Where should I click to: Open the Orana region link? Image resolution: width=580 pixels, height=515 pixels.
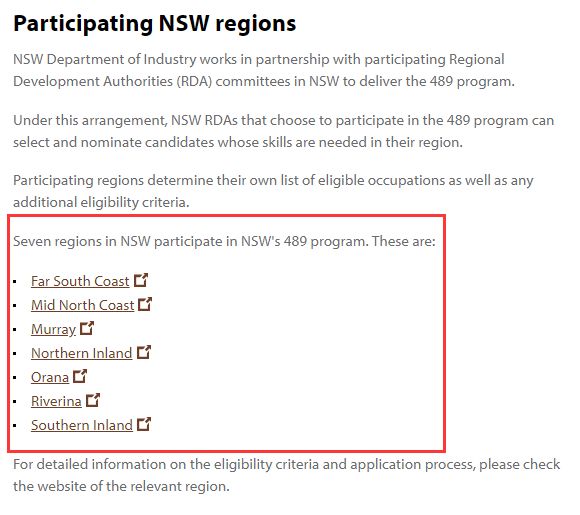(50, 377)
